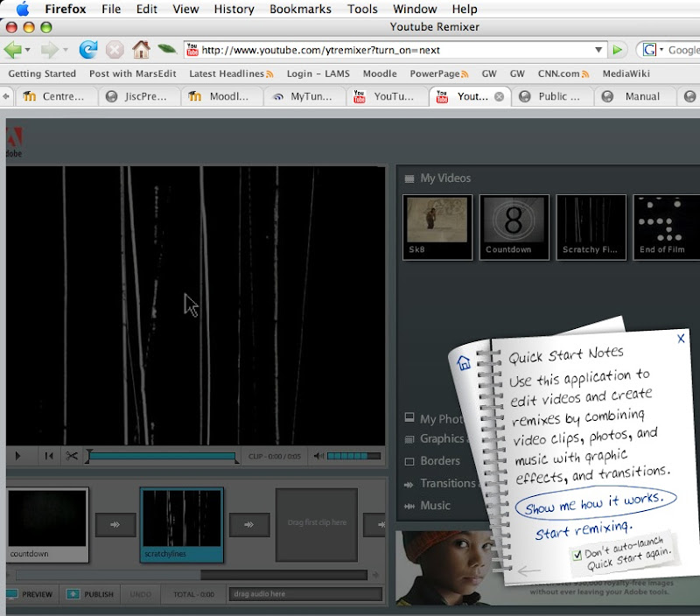Open the Latest Headlines bookmark
700x616 pixels.
point(231,73)
